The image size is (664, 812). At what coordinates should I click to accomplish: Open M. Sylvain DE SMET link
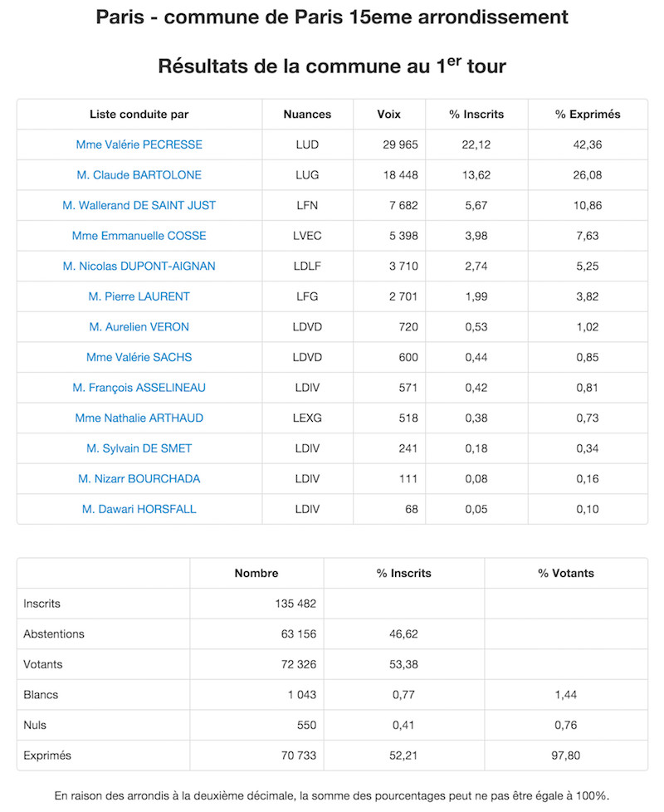tap(139, 448)
